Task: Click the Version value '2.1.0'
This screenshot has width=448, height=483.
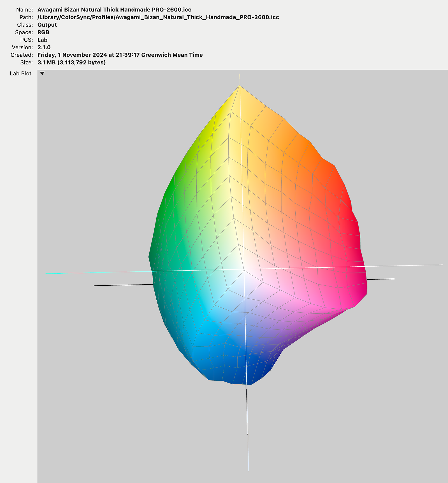Action: pos(44,47)
